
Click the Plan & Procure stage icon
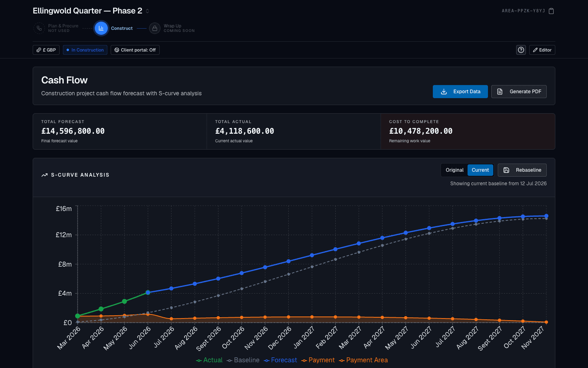coord(39,28)
